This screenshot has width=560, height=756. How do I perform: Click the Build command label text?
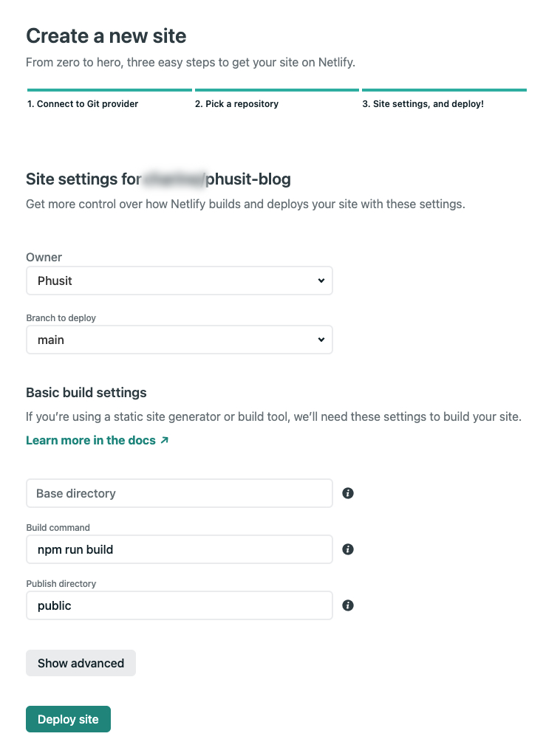[58, 528]
